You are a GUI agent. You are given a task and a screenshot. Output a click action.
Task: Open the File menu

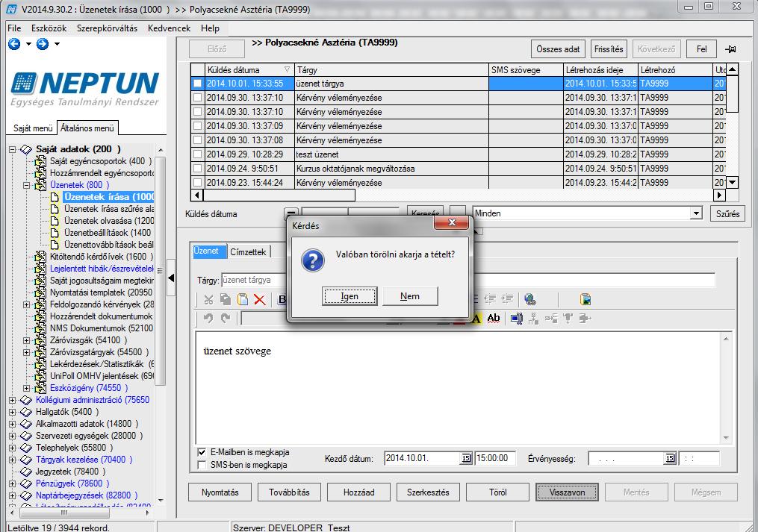[14, 28]
